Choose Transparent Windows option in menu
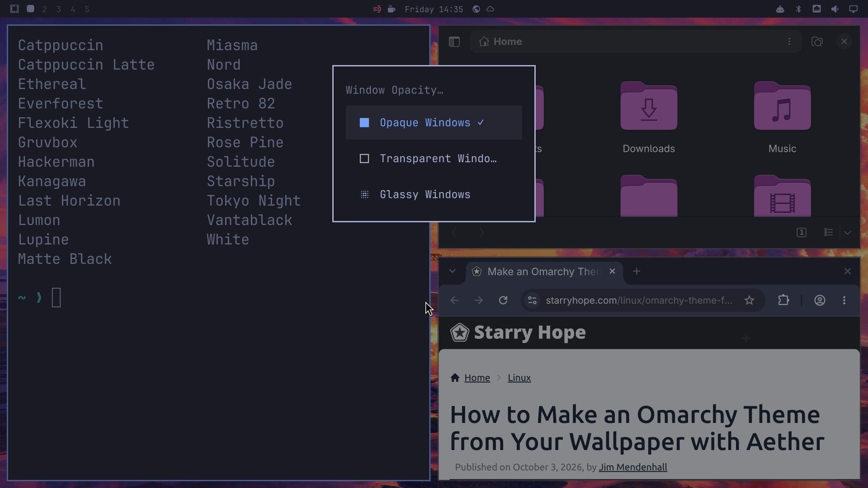This screenshot has height=488, width=868. [434, 159]
